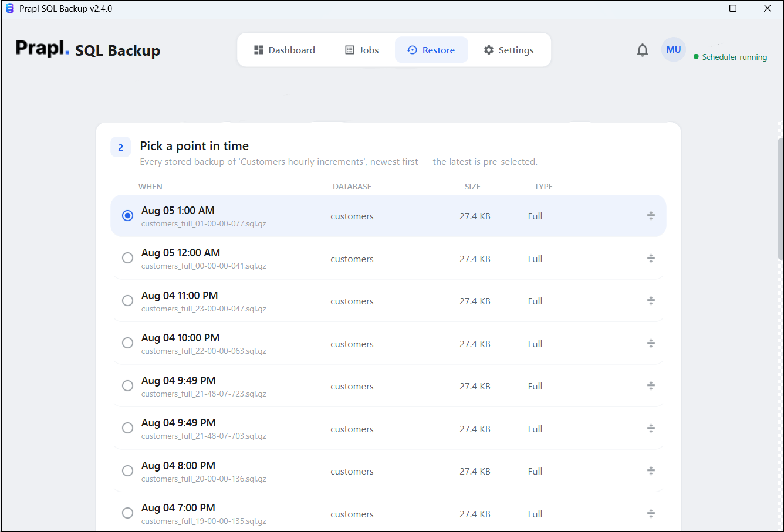Click 'customers' database cell in Aug 05 1:00 AM row
The image size is (784, 532).
[x=352, y=216]
